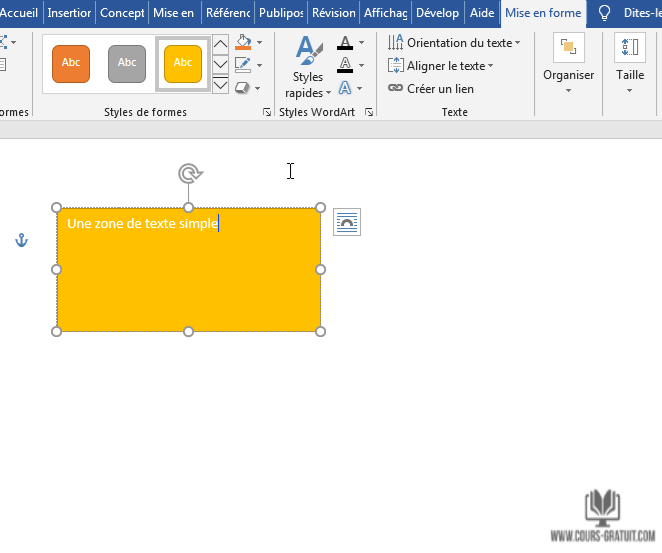
Task: Click the rotation handle above the text box
Action: pyautogui.click(x=189, y=174)
